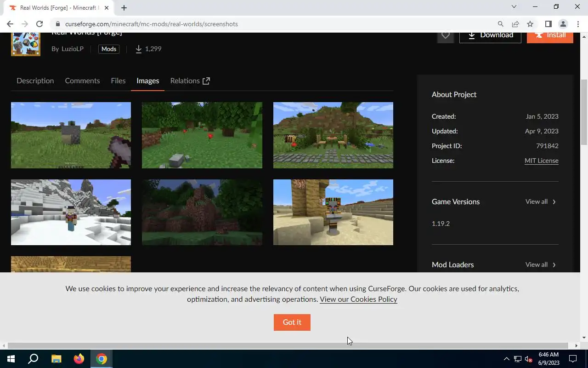The height and width of the screenshot is (368, 588).
Task: Click the share page icon
Action: click(x=515, y=24)
